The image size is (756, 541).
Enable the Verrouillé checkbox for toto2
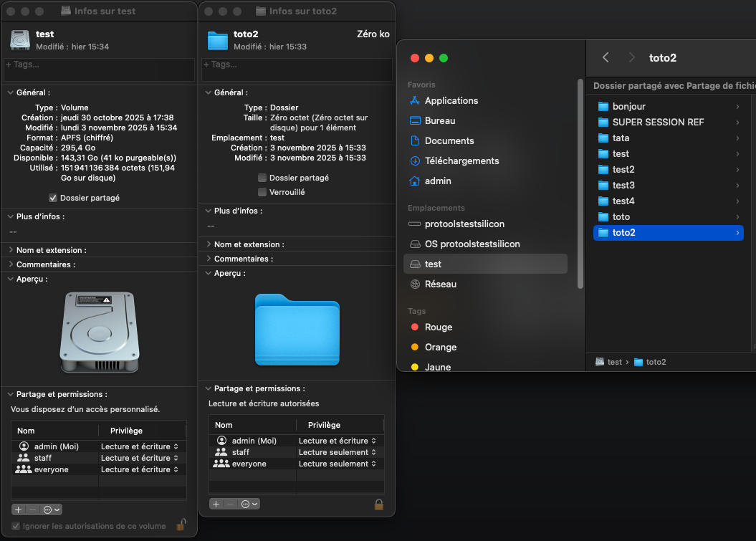point(262,192)
